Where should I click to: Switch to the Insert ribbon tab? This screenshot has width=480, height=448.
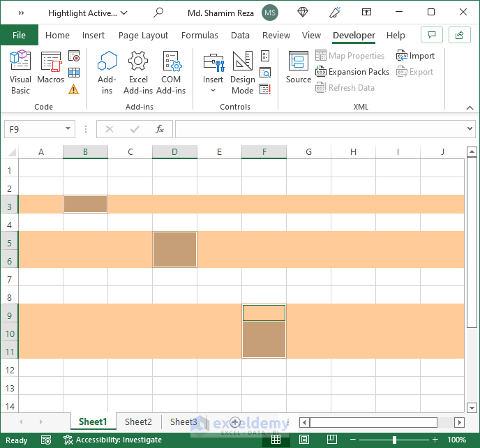pyautogui.click(x=93, y=35)
